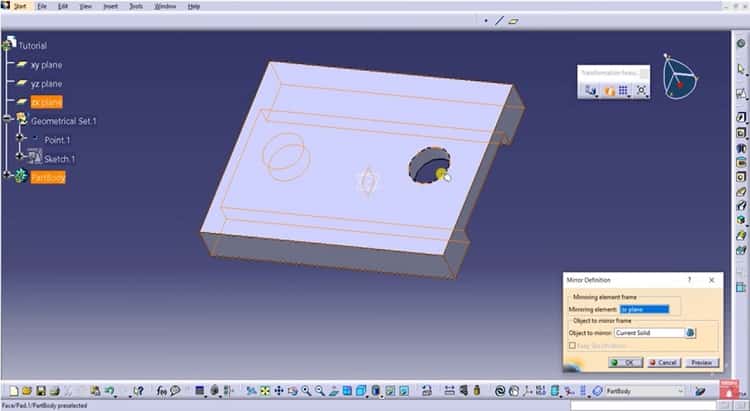Image resolution: width=750 pixels, height=411 pixels.
Task: Click the OK button in Mirror Definition
Action: [623, 362]
